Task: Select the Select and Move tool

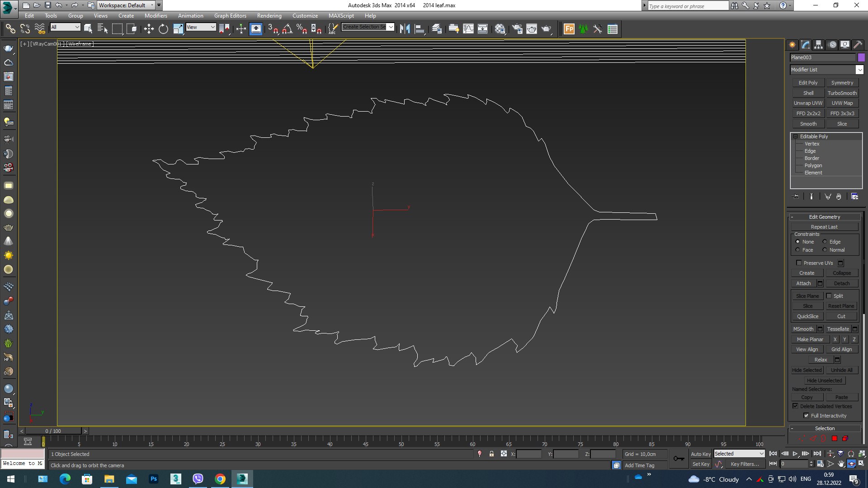Action: click(149, 29)
